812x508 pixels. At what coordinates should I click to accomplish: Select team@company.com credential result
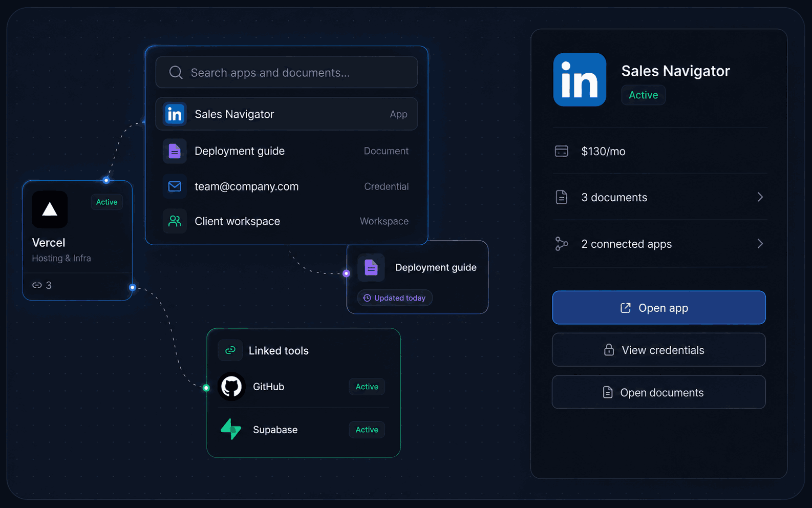(287, 186)
